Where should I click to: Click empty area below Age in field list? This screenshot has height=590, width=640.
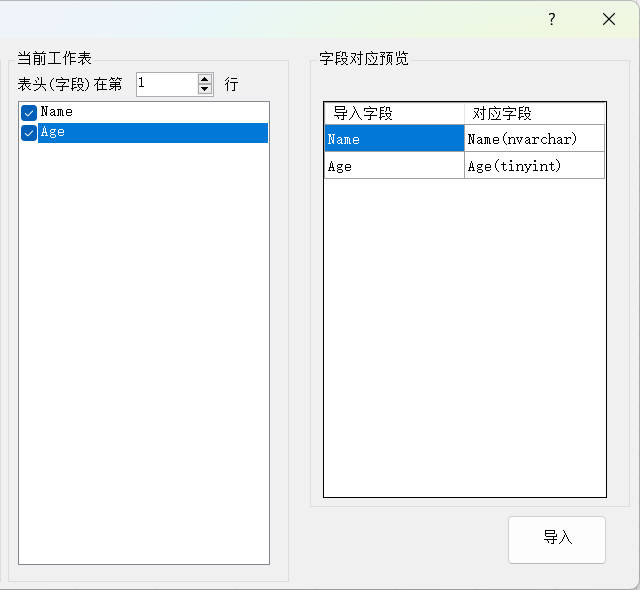click(143, 350)
